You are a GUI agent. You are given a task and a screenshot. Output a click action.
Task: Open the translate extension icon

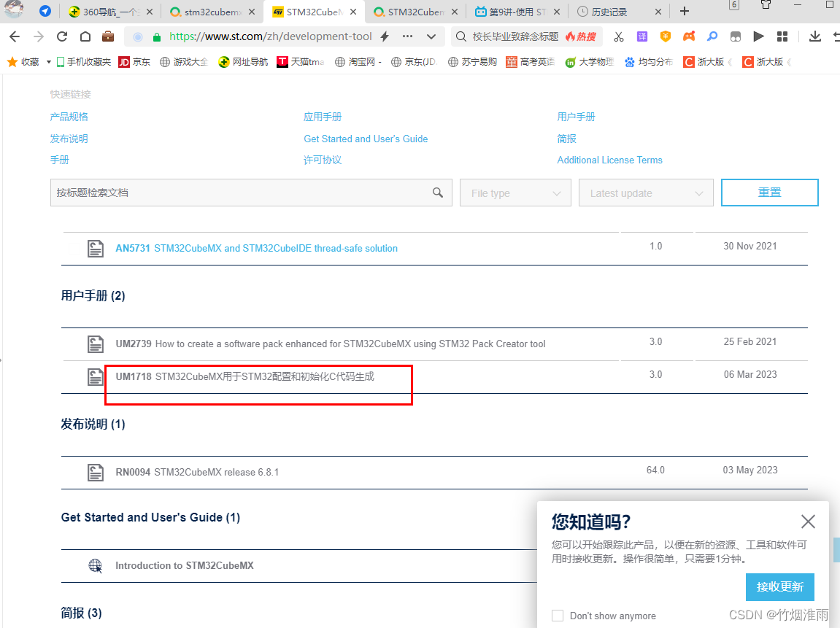(641, 36)
